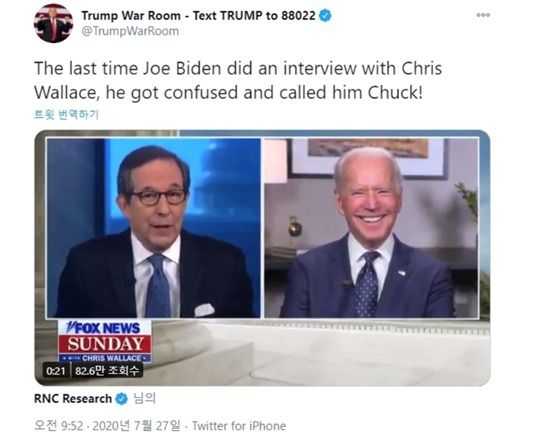
Task: Click the 'with Chris Wallace' banner strip
Action: (x=105, y=358)
